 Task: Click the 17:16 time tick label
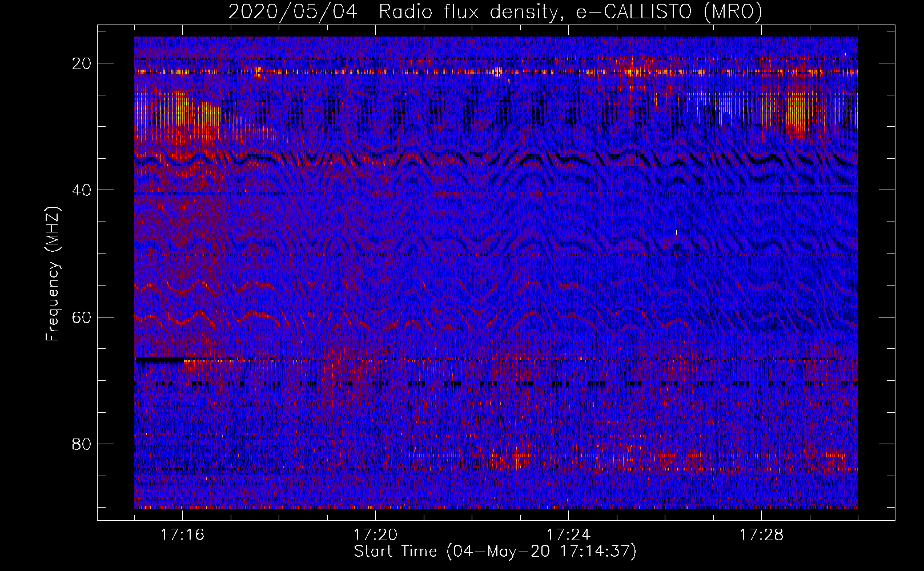[x=182, y=535]
